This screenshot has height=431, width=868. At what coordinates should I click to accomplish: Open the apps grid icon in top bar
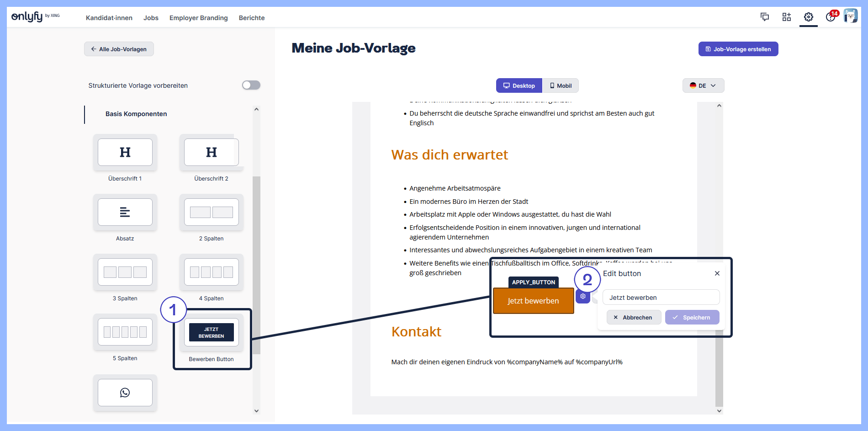click(x=786, y=16)
